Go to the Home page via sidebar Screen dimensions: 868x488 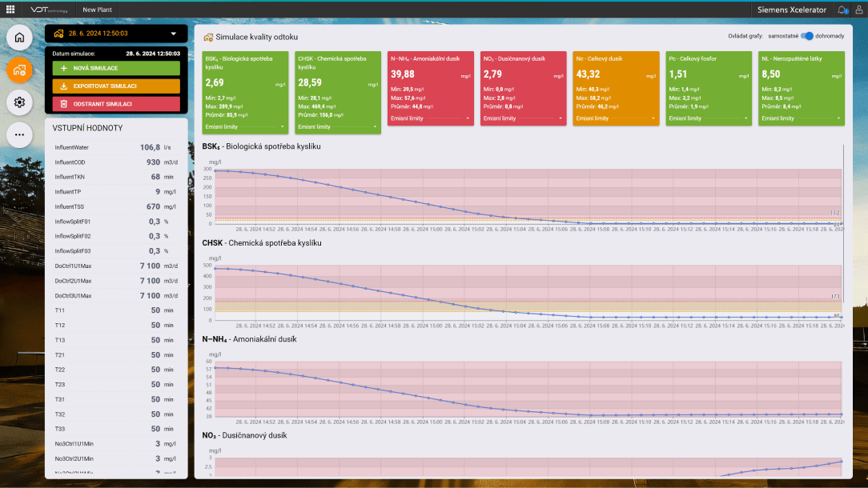20,38
